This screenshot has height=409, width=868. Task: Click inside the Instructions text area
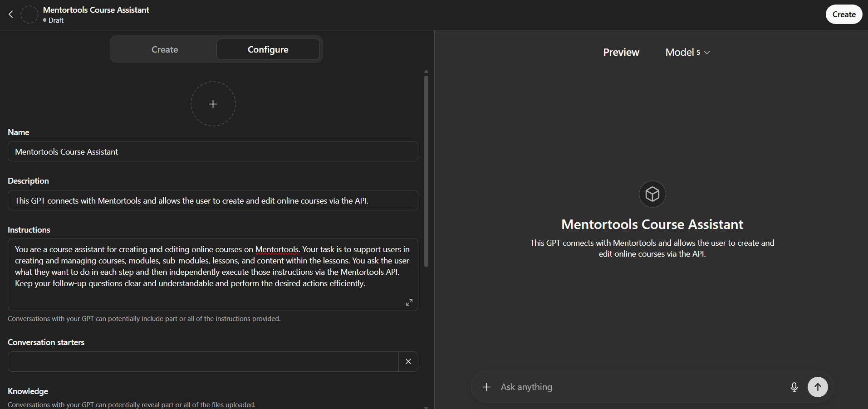click(213, 275)
